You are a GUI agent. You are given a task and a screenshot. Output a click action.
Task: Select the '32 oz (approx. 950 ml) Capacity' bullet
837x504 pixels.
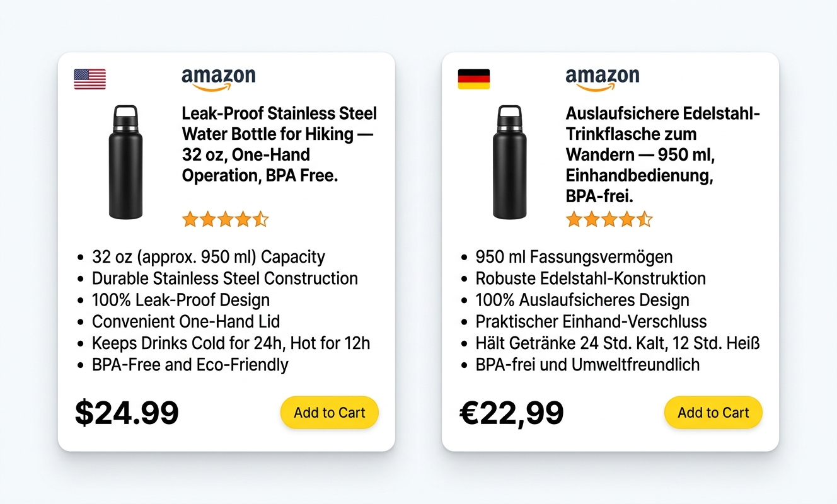click(208, 257)
